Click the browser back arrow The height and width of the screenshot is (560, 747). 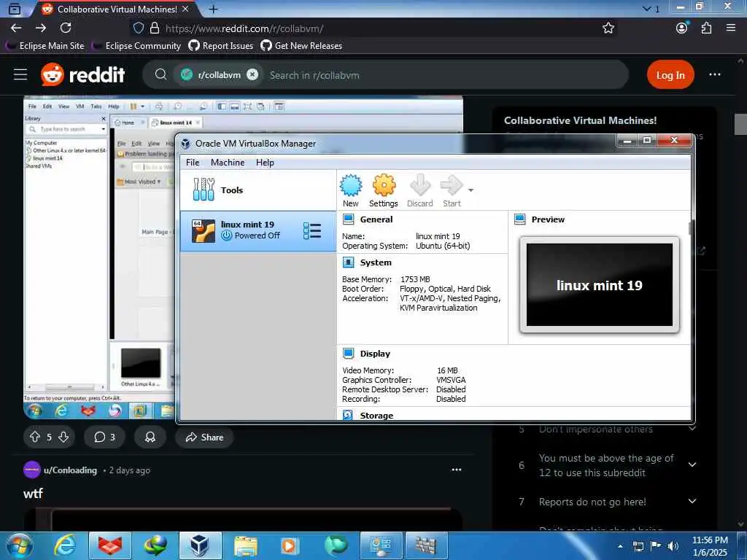(16, 28)
